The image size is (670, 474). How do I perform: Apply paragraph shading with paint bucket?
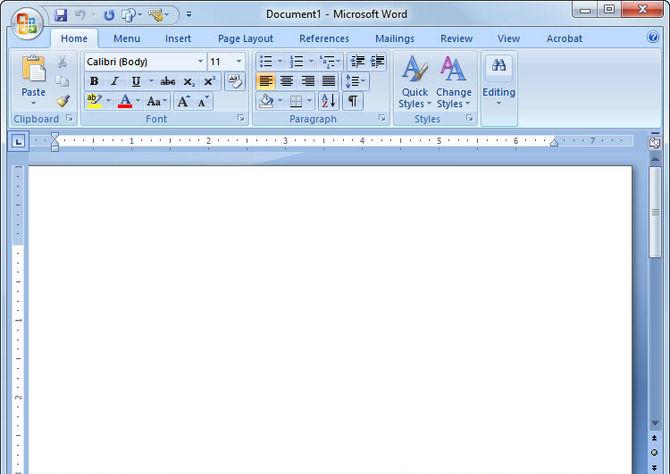pos(266,101)
